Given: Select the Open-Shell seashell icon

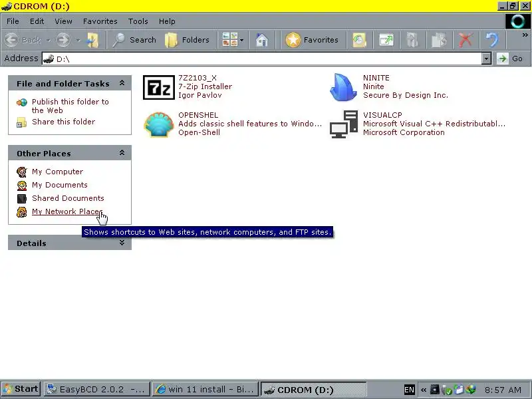Looking at the screenshot, I should tap(159, 124).
